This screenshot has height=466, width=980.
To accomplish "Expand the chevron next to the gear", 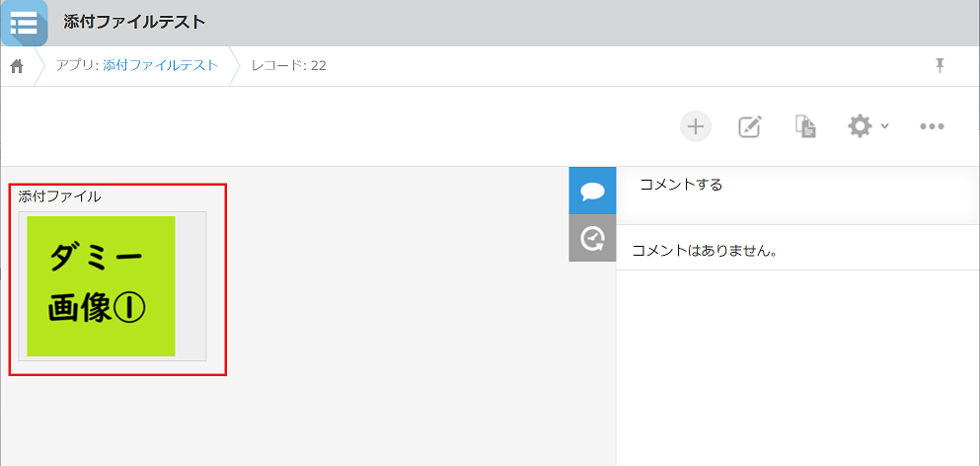I will tap(884, 126).
